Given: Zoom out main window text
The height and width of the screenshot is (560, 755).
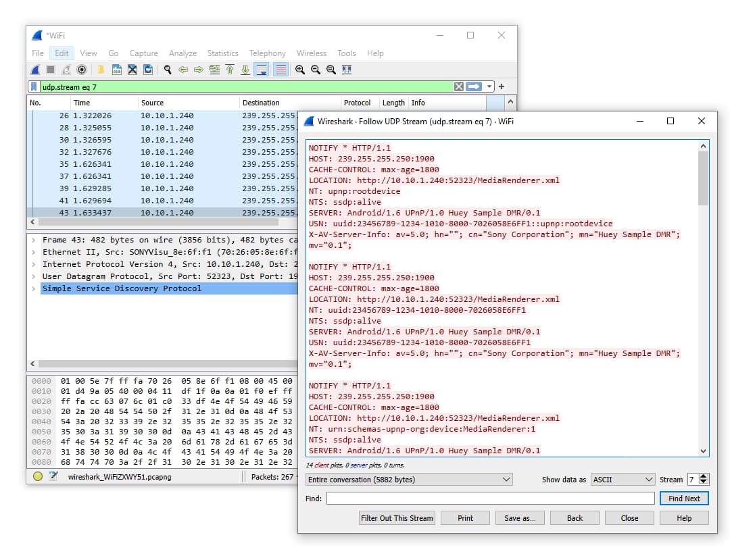Looking at the screenshot, I should pos(316,70).
